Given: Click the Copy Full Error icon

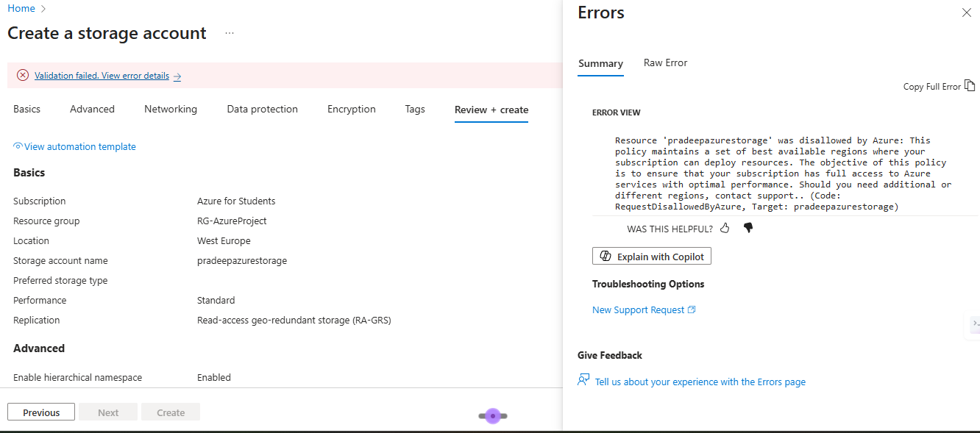Looking at the screenshot, I should click(970, 85).
